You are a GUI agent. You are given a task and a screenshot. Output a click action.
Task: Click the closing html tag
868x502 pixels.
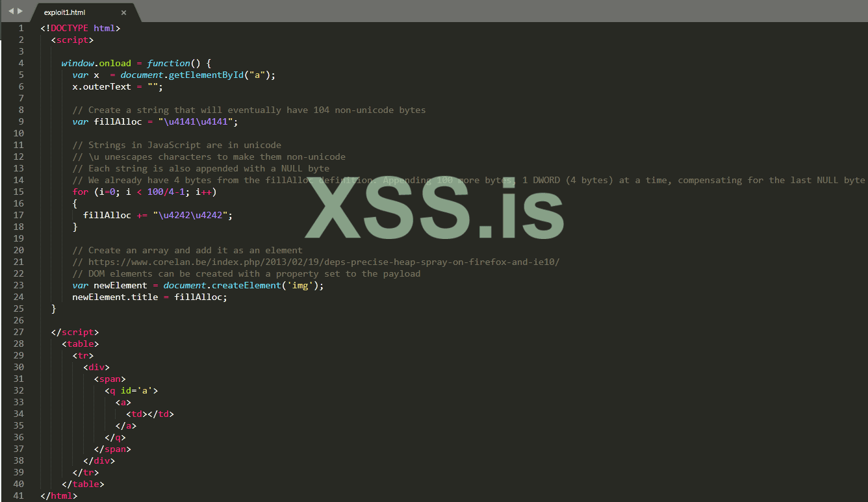pyautogui.click(x=58, y=496)
